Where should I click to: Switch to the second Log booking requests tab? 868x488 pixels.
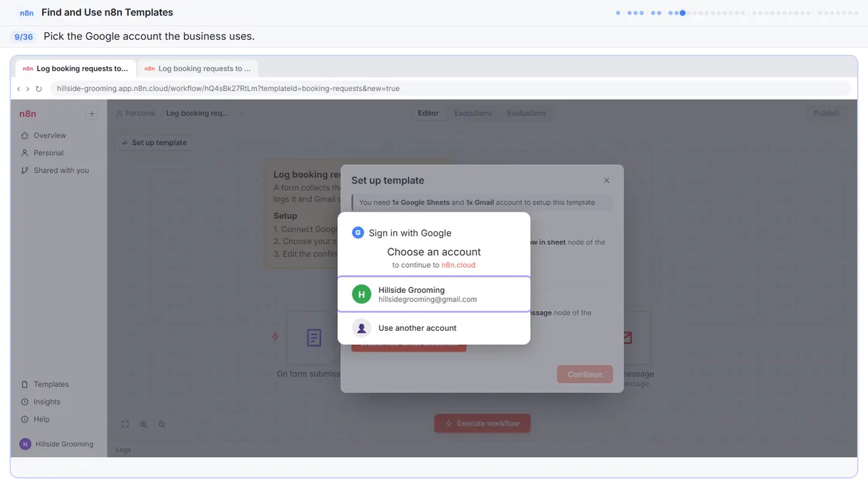[x=197, y=68]
